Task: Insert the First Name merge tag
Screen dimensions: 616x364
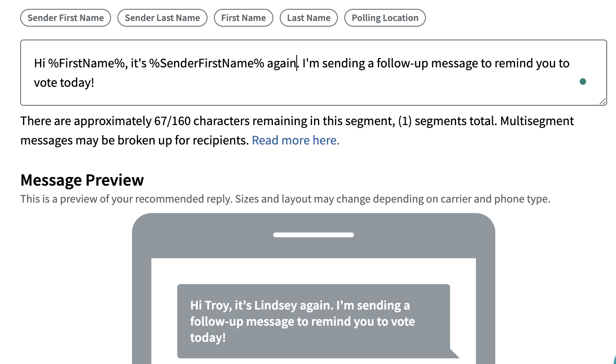Action: point(243,17)
